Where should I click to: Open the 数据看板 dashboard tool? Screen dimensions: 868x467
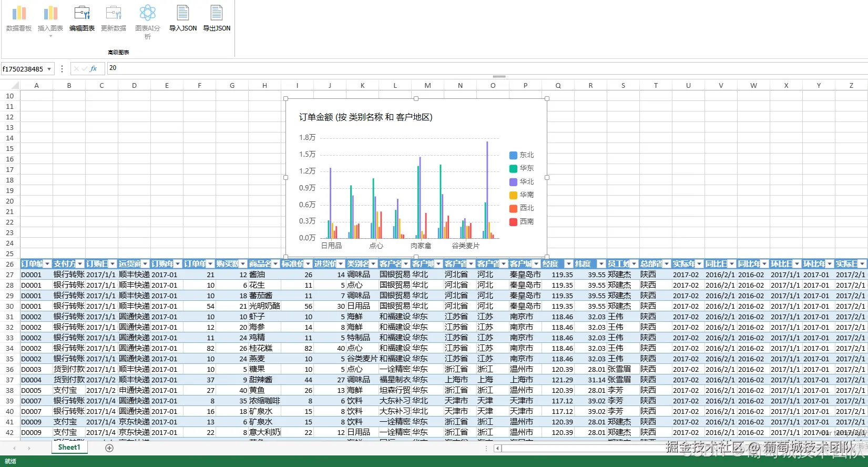19,18
